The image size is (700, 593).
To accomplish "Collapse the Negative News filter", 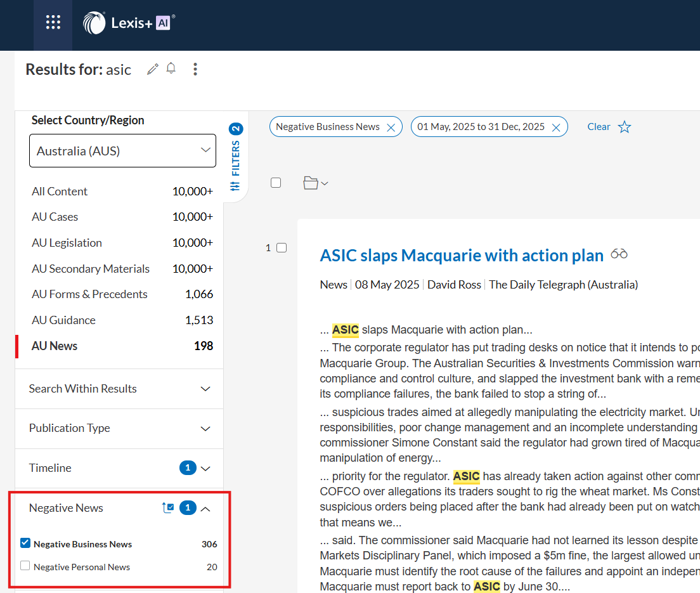I will click(x=205, y=509).
